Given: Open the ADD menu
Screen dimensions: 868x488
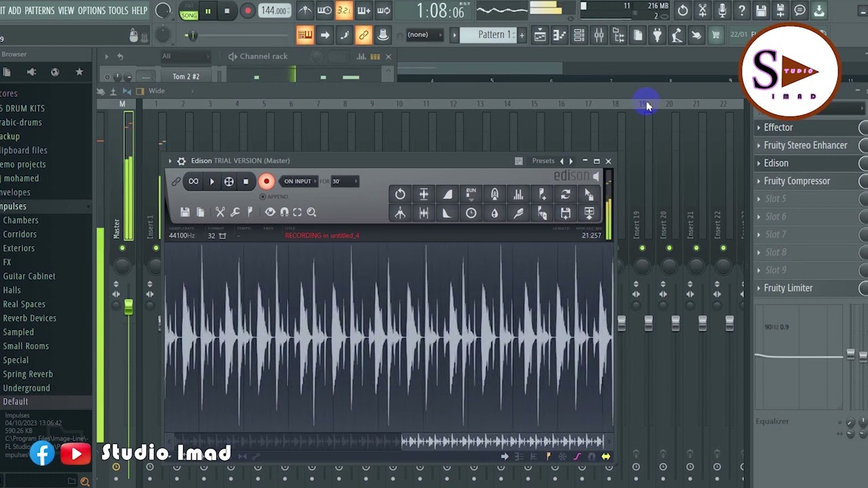Looking at the screenshot, I should [14, 10].
